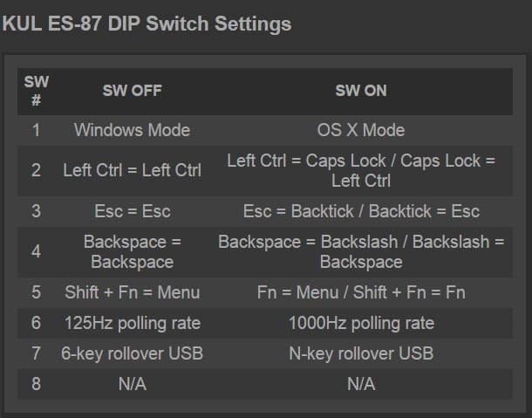The width and height of the screenshot is (532, 418).
Task: Click the Left Ctrl = Caps Lock cell
Action: coord(361,171)
